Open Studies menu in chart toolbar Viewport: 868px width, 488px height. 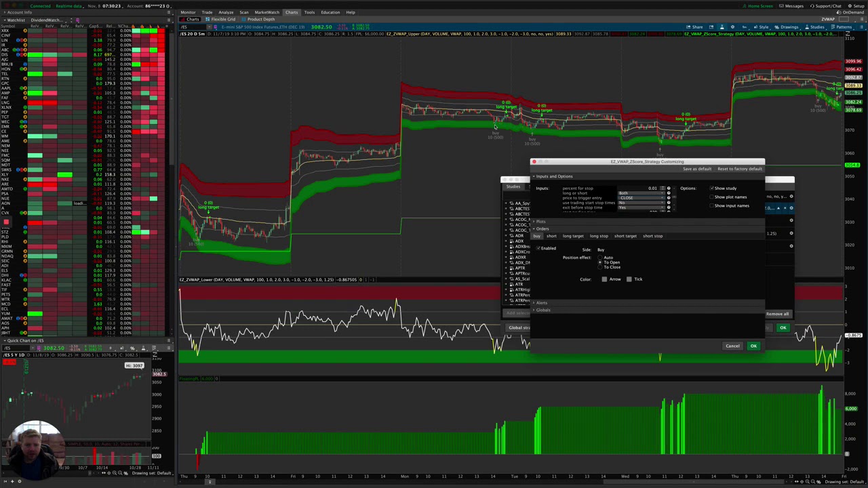pos(814,26)
